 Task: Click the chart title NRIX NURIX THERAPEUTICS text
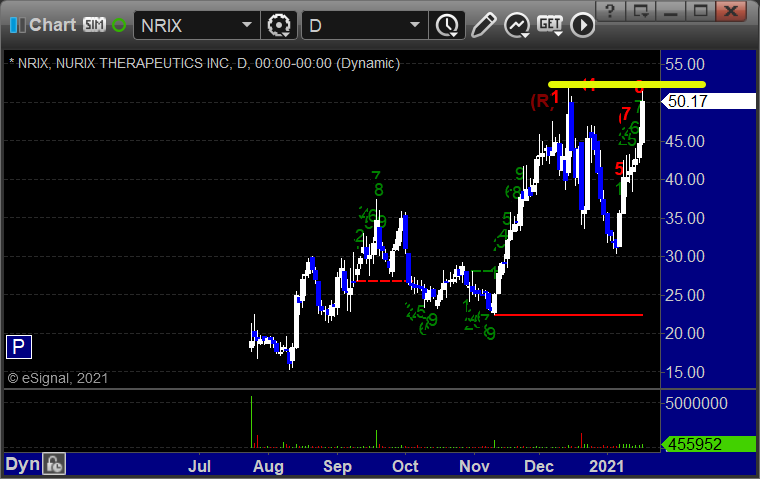click(x=204, y=64)
